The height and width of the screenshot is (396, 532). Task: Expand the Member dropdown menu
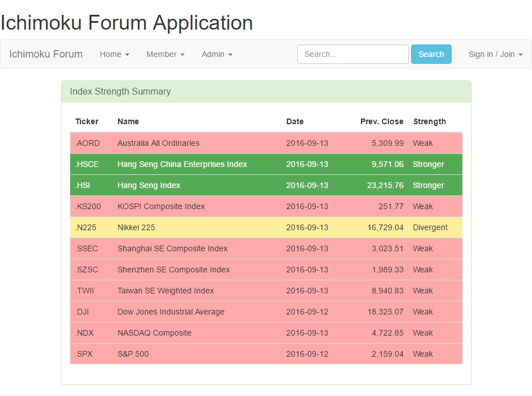click(x=165, y=54)
